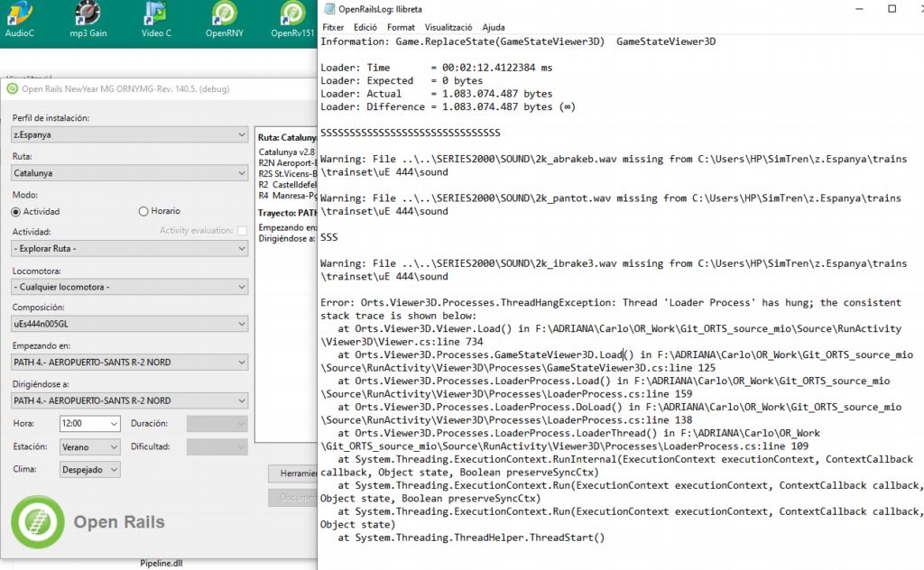Viewport: 924px width, 570px height.
Task: Launch the OpenRNY desktop shortcut
Action: point(225,15)
